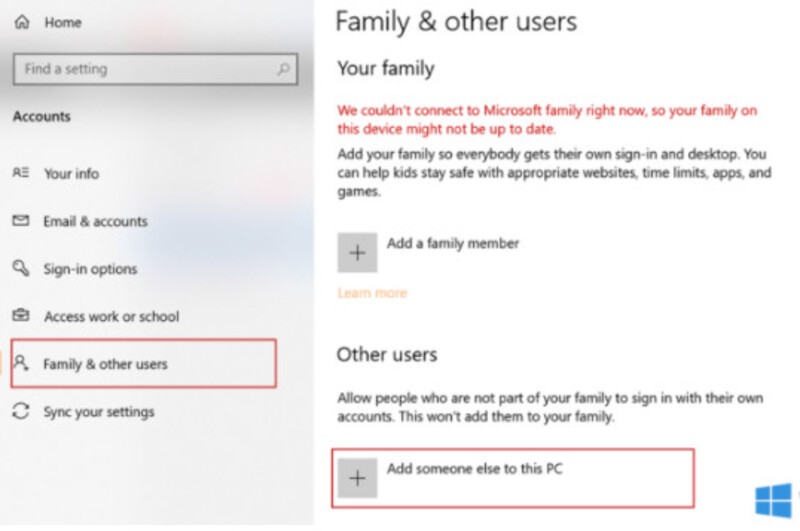Click the Windows logo icon

click(x=773, y=500)
